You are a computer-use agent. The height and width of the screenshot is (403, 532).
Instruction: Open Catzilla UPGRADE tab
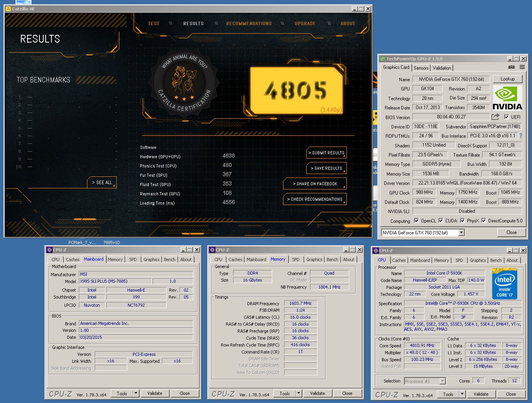tap(305, 24)
